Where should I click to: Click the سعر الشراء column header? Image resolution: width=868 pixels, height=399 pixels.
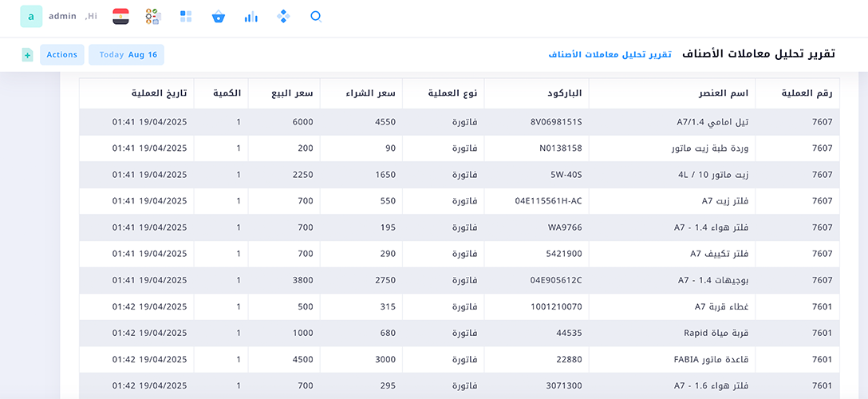tap(374, 93)
